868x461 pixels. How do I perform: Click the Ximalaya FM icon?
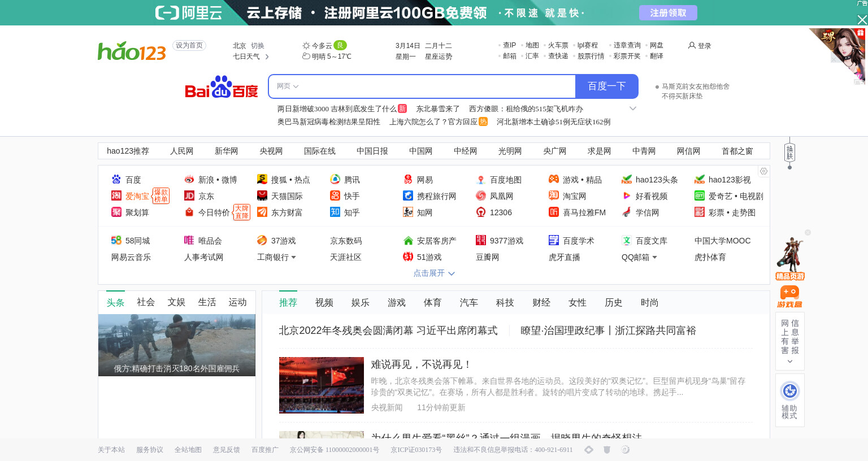[553, 212]
